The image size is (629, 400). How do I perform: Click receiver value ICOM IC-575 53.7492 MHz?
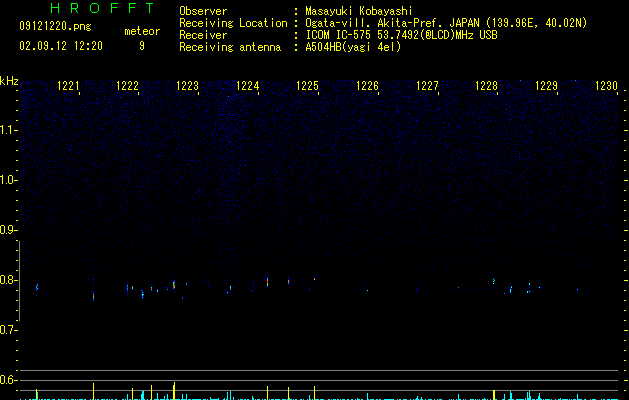[x=402, y=35]
